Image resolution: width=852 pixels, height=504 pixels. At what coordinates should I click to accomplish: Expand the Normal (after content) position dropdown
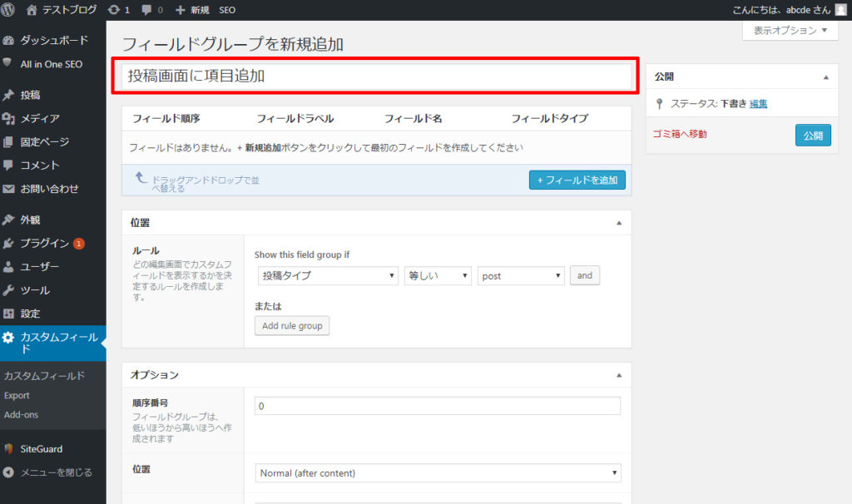point(438,473)
